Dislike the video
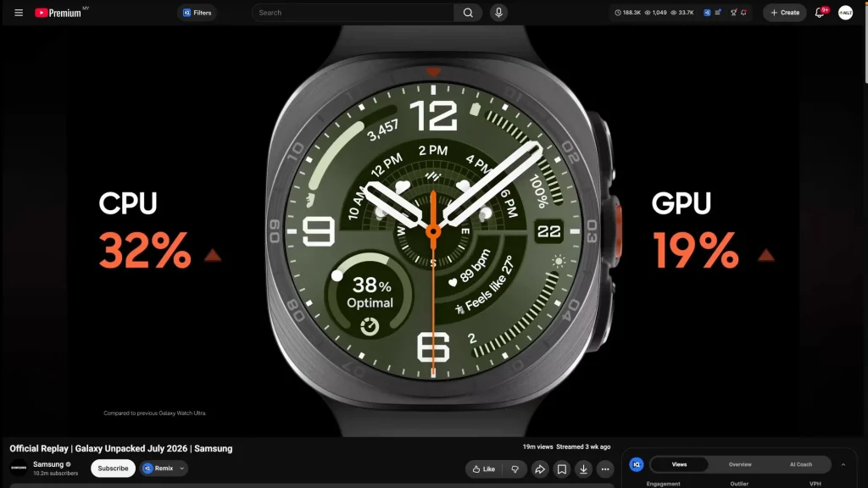This screenshot has height=488, width=868. coord(515,469)
